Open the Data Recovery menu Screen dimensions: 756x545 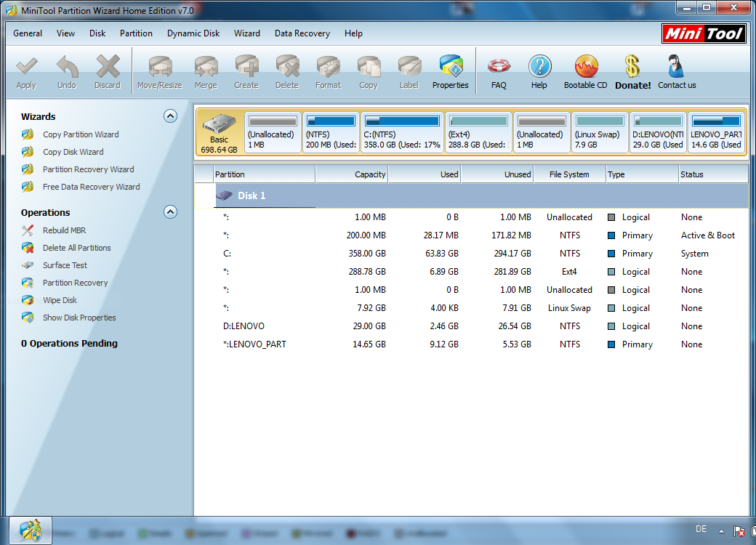302,33
